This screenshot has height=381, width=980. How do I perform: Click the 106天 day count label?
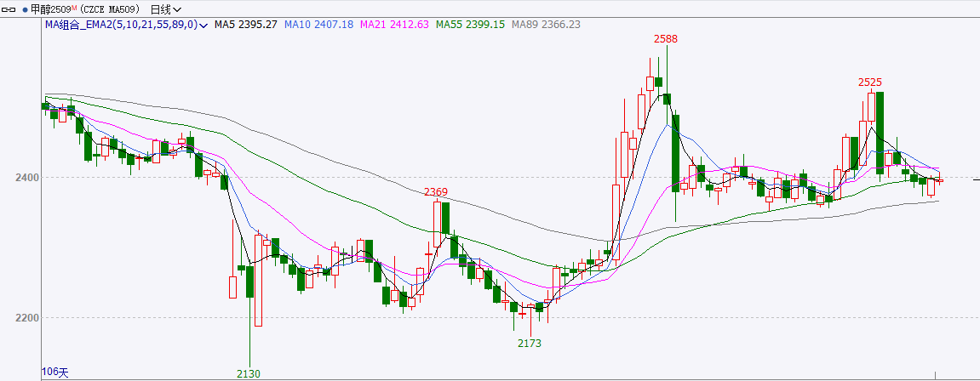coord(55,372)
